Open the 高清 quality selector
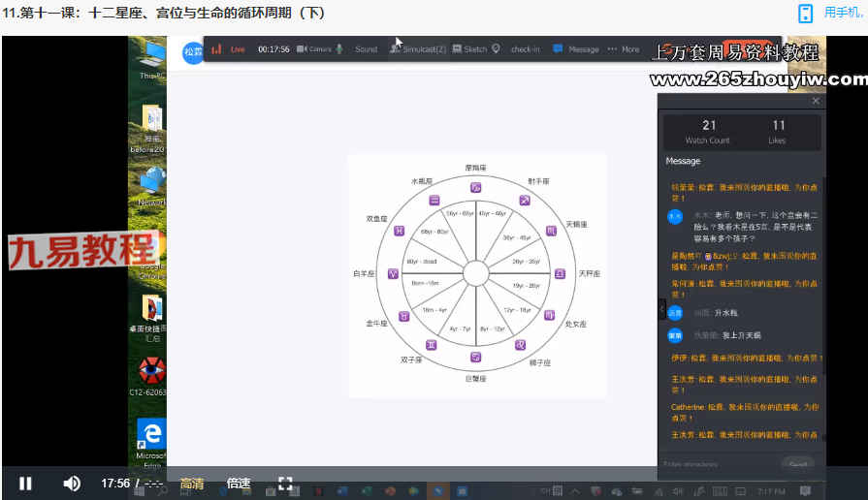The image size is (868, 500). coord(192,484)
